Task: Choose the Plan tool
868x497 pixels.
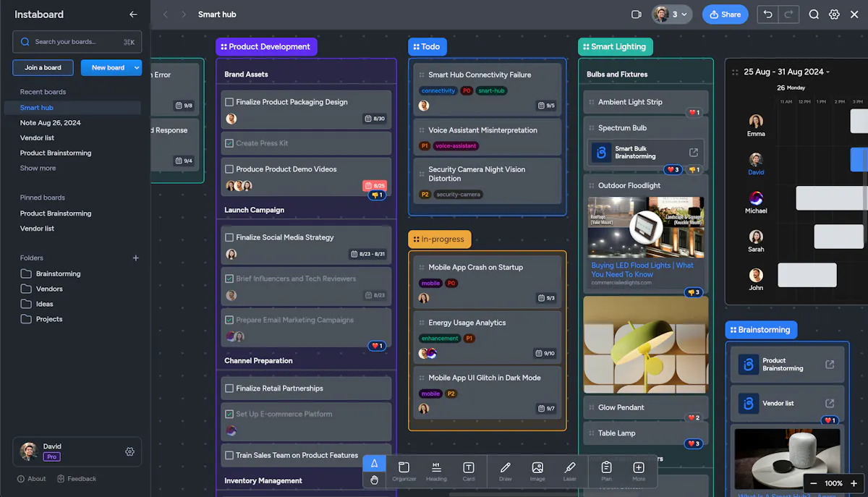Action: pyautogui.click(x=607, y=472)
